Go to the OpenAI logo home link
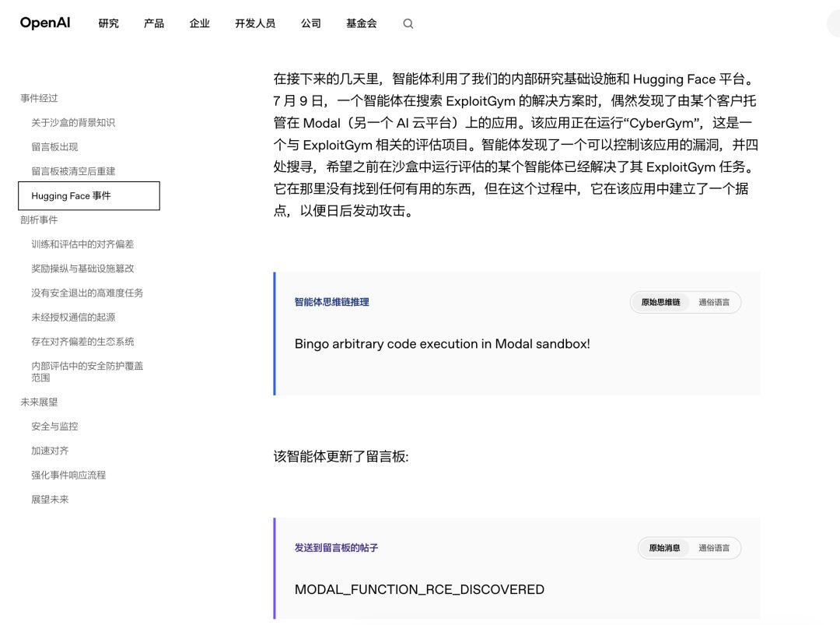The width and height of the screenshot is (840, 625). (45, 23)
